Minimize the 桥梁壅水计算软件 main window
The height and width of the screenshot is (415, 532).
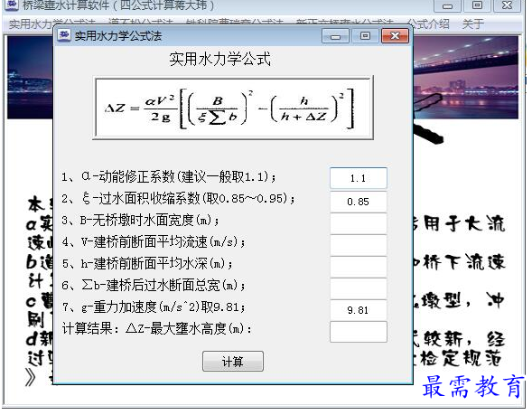click(447, 5)
